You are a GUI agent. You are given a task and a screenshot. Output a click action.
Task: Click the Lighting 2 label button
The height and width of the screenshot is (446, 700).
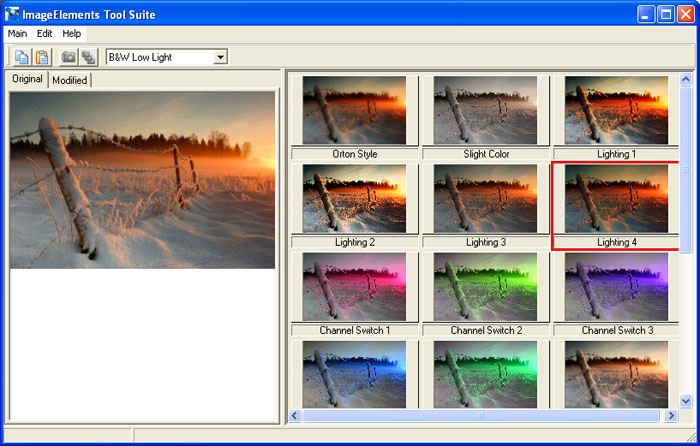(x=355, y=242)
